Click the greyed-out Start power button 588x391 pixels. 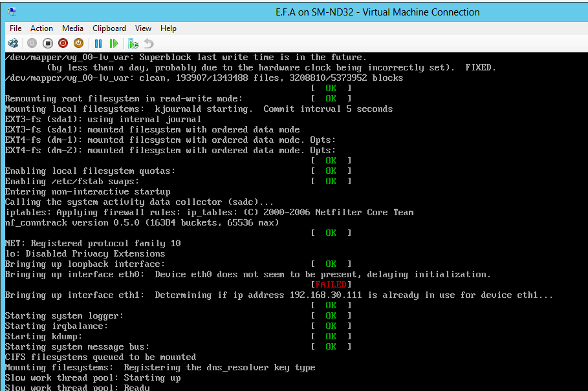(32, 43)
